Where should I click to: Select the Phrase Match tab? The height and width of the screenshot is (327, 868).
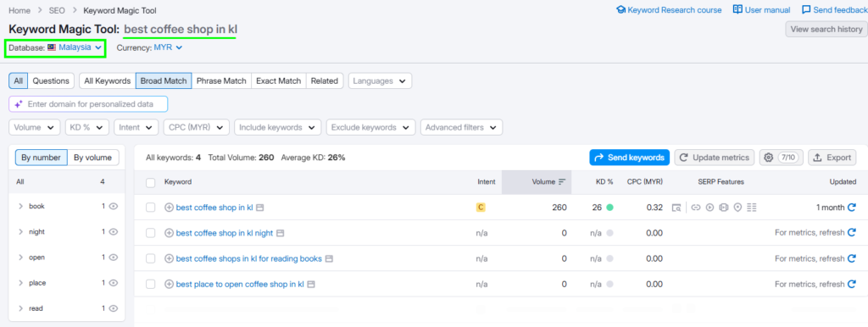[x=221, y=80]
